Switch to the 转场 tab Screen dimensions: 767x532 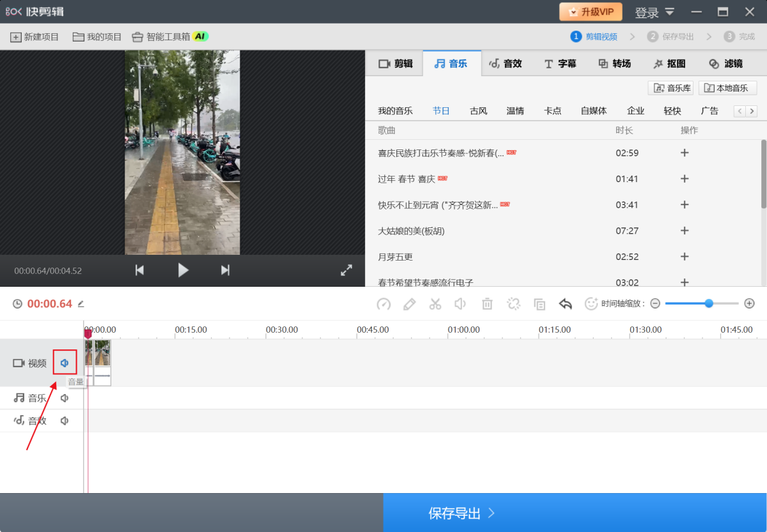(614, 63)
